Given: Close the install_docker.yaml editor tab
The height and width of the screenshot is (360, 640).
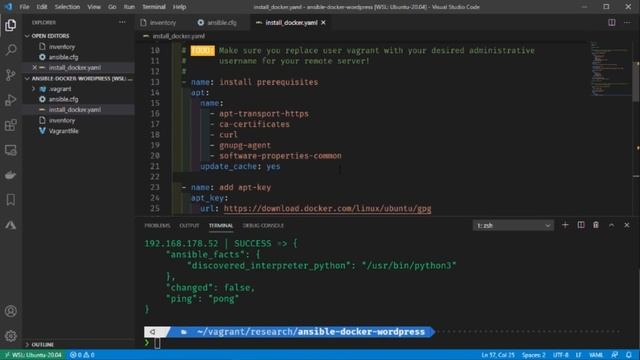Looking at the screenshot, I should [323, 22].
